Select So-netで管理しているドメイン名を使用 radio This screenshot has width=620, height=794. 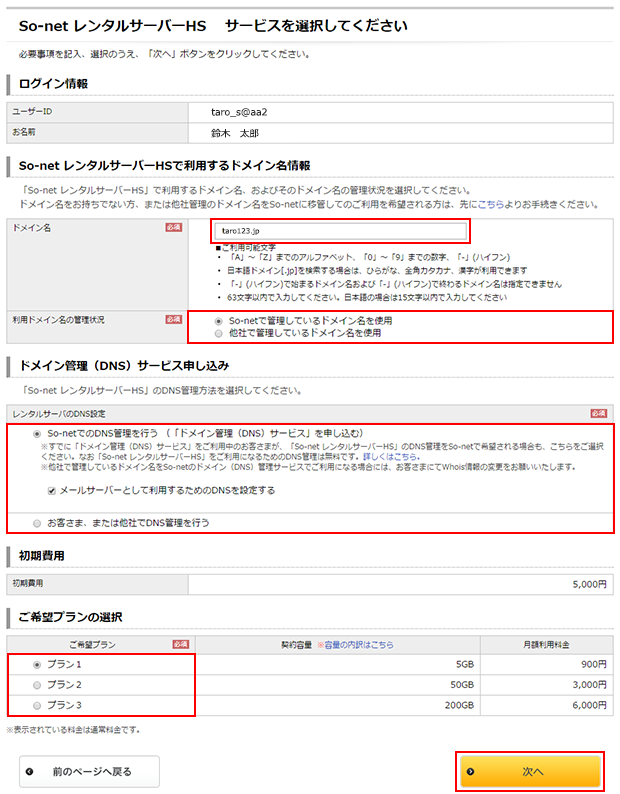219,320
